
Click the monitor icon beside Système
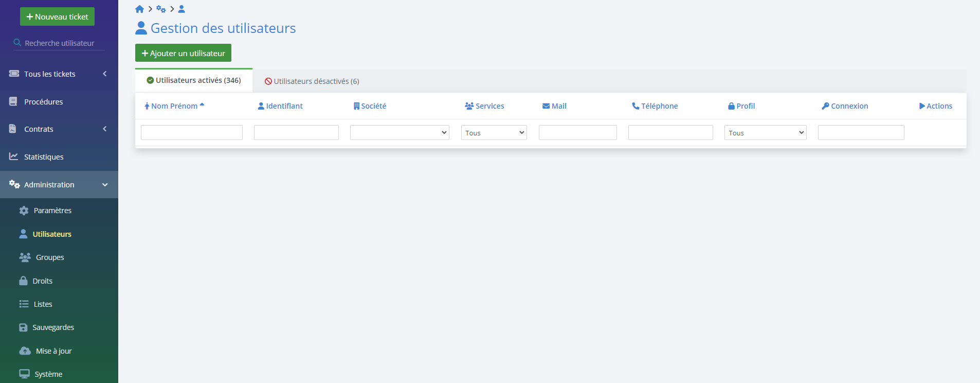(x=24, y=374)
